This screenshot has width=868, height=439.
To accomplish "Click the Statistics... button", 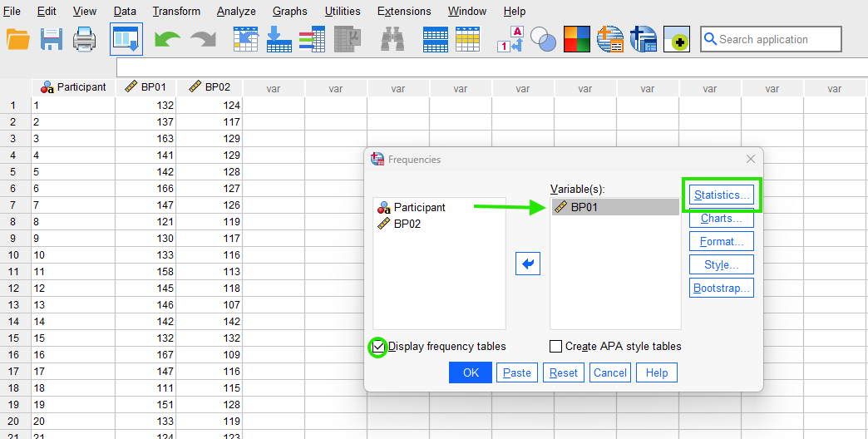I will [x=721, y=195].
